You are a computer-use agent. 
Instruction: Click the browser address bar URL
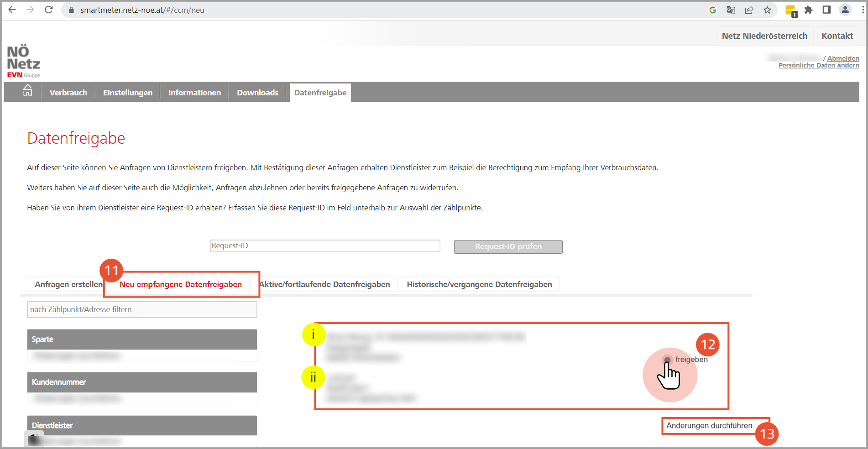click(142, 10)
